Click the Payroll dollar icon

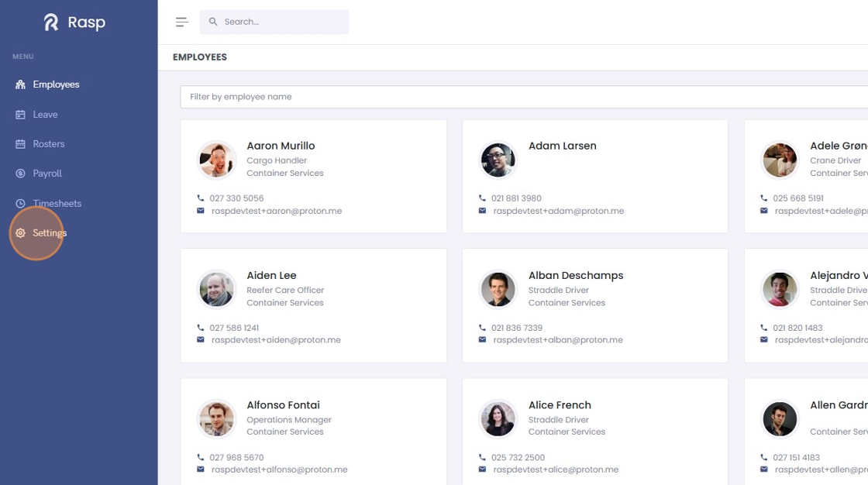click(x=20, y=174)
